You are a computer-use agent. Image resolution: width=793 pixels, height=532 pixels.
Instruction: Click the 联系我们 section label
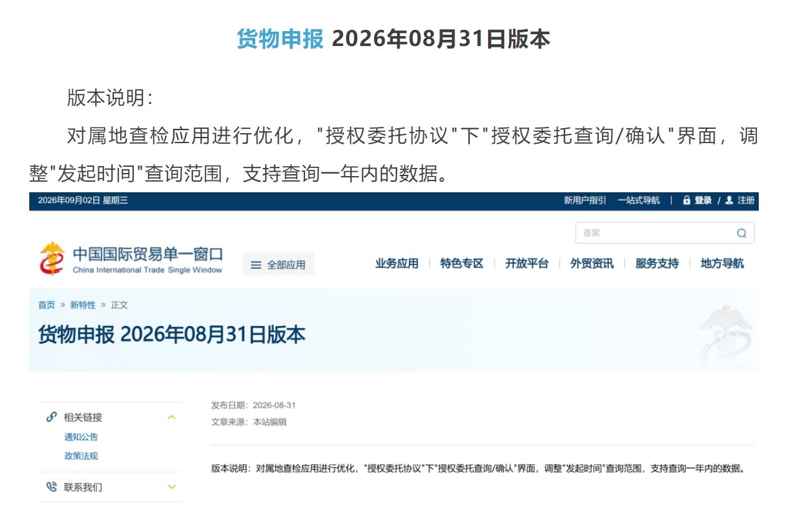point(83,487)
